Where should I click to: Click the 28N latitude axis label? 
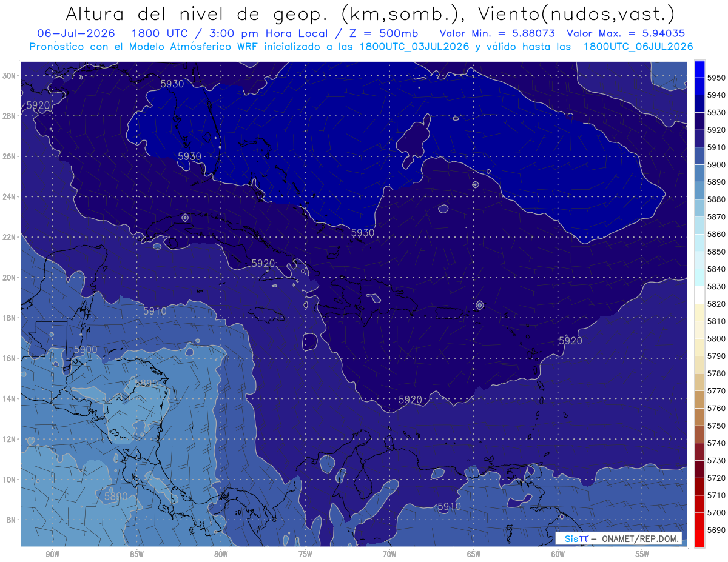click(9, 116)
